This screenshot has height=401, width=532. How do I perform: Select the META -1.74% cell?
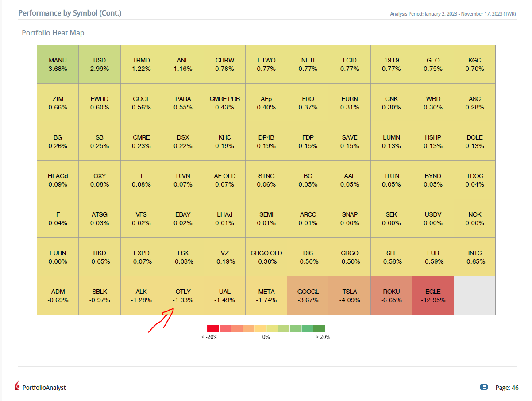(266, 296)
